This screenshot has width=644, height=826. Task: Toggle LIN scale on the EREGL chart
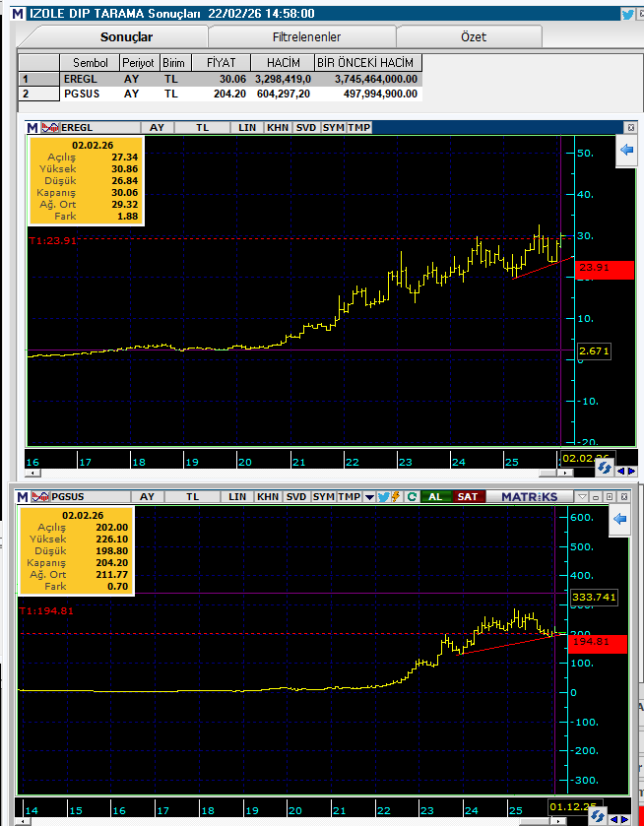point(247,127)
